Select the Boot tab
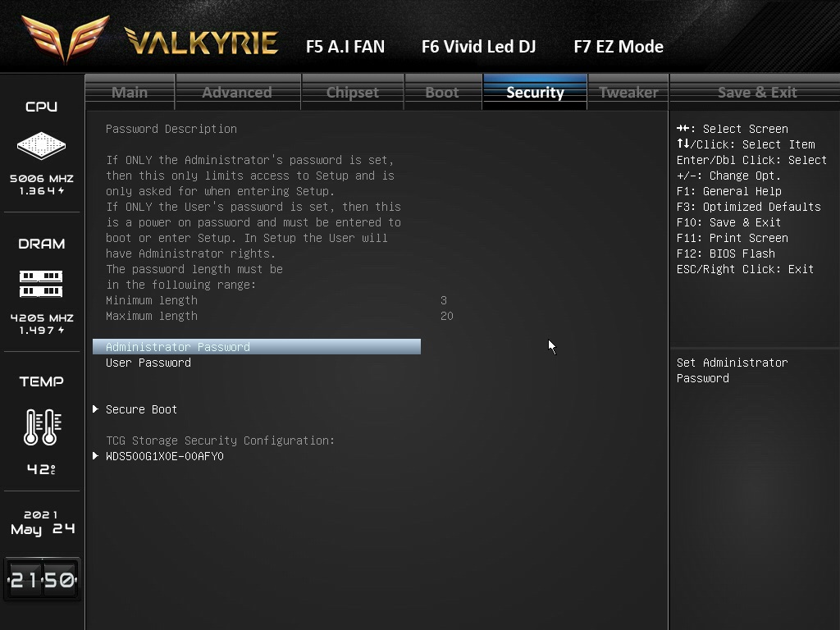840x630 pixels. [x=441, y=92]
